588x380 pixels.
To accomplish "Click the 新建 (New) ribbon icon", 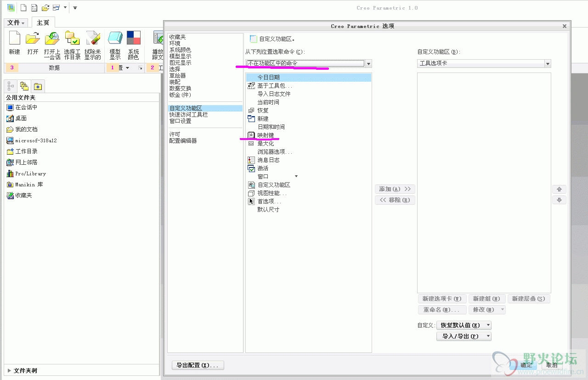I will tap(14, 39).
